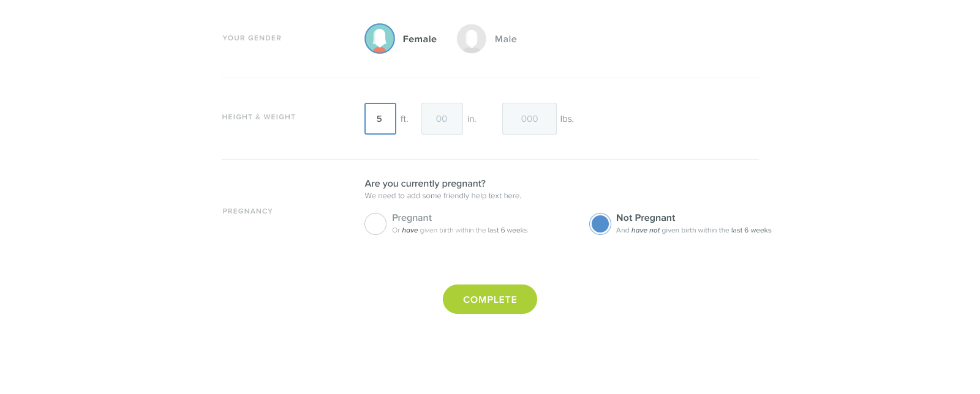Click the "Are you currently pregnant?" heading
Screen dimensions: 980x394
tap(425, 184)
